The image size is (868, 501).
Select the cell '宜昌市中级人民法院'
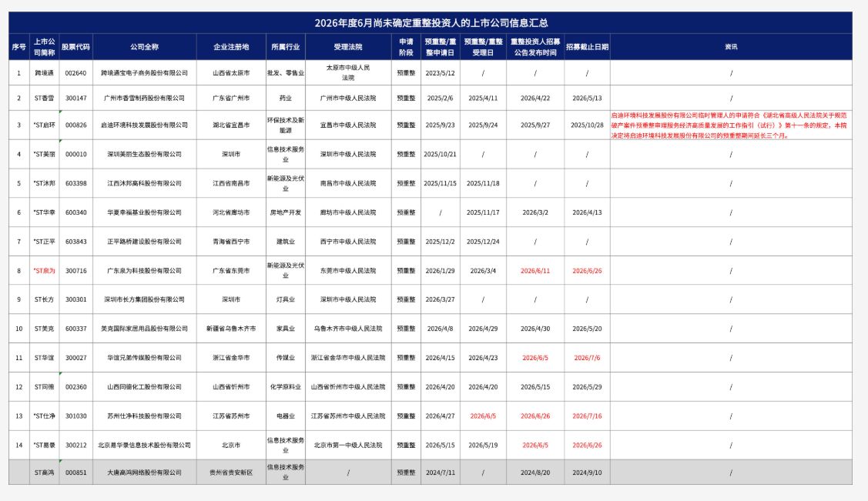(348, 125)
